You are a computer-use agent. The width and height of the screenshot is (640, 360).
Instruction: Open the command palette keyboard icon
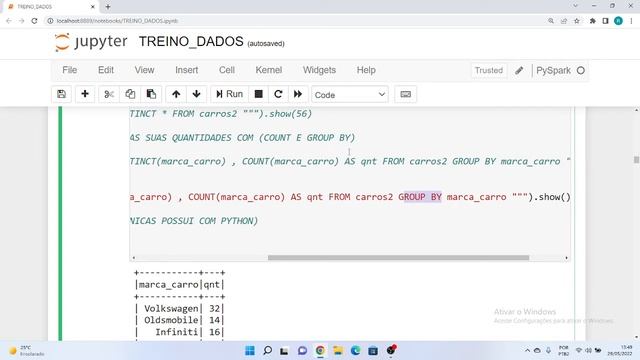point(405,94)
